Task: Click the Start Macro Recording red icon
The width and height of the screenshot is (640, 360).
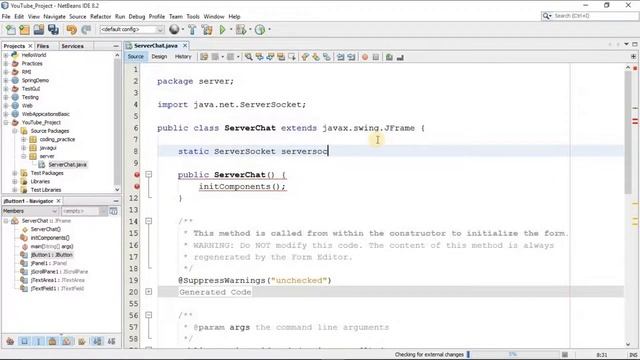Action: point(365,57)
